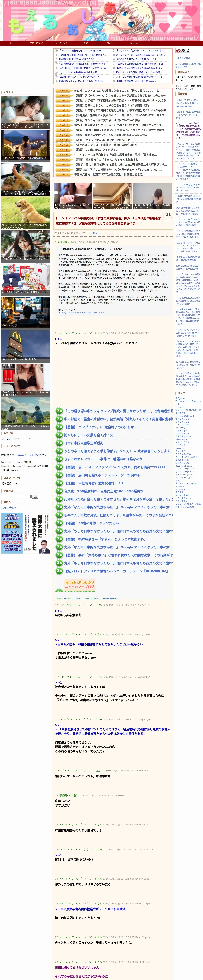Click the green burst icon beside 中低所得者に消費税還付
The height and width of the screenshot is (980, 203).
pos(59,483)
